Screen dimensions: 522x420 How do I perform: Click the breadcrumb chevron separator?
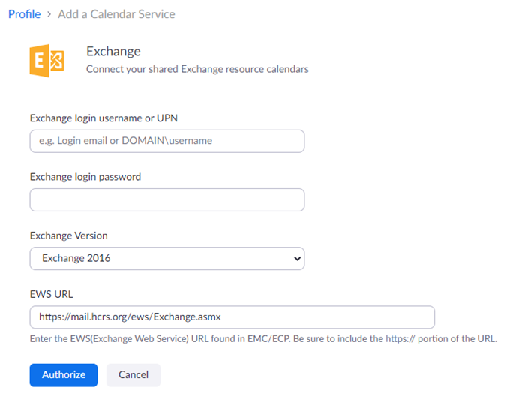tap(49, 15)
